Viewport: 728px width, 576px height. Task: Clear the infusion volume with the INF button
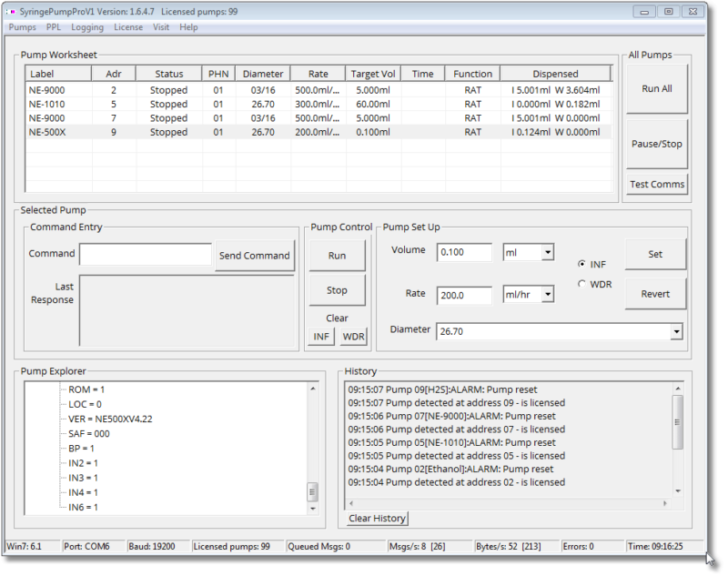320,336
